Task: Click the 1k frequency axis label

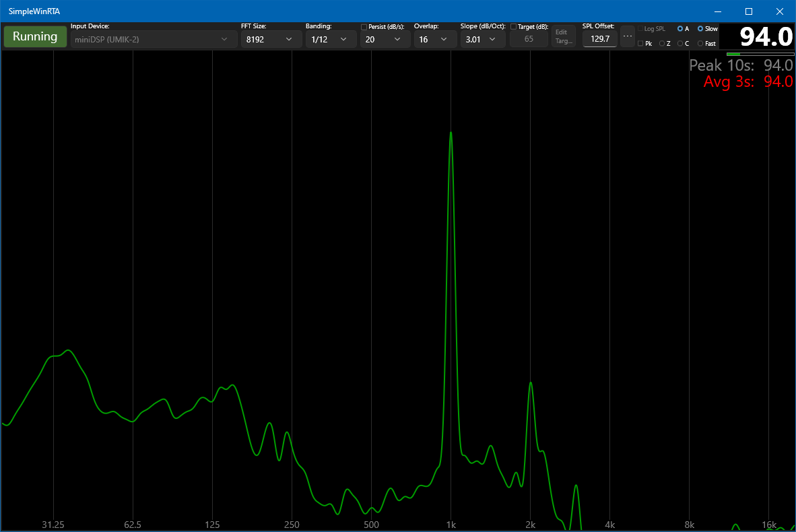Action: 451,525
